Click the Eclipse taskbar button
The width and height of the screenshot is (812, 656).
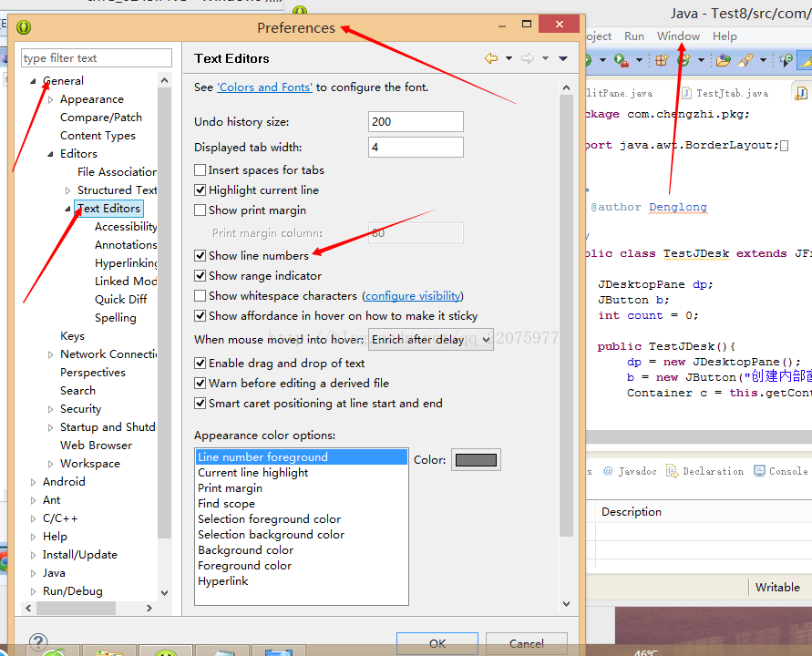[x=166, y=651]
